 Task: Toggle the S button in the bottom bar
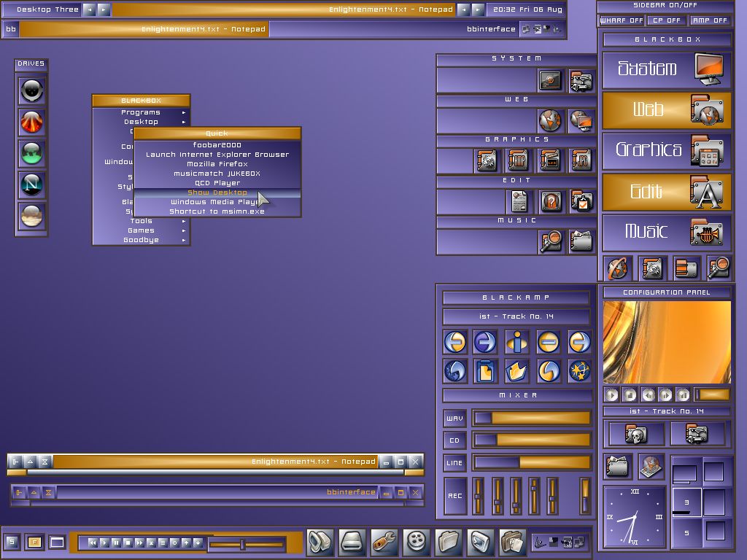point(12,542)
